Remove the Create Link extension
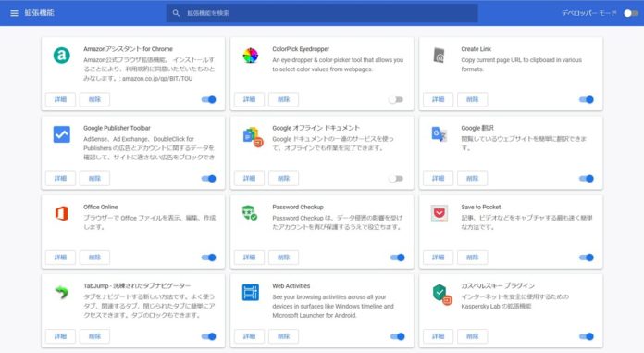644x353 pixels. click(472, 99)
